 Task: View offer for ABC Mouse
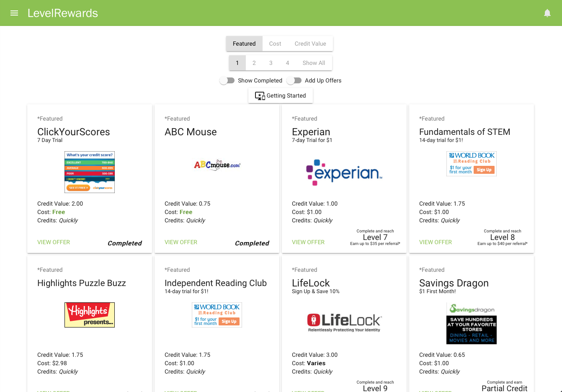pyautogui.click(x=181, y=242)
